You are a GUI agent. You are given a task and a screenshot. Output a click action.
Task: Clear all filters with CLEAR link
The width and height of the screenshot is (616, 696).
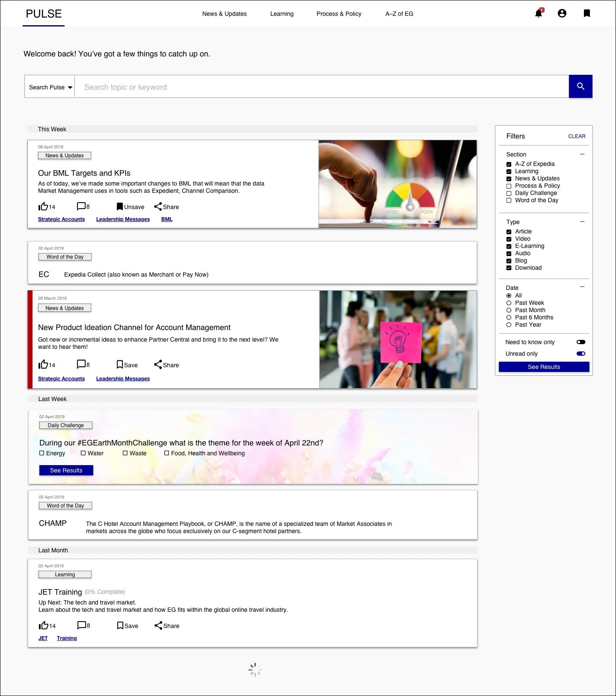click(577, 136)
